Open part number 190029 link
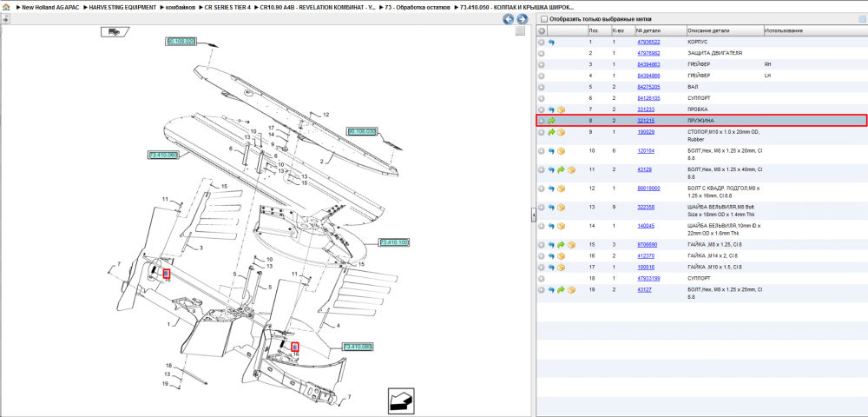 point(646,132)
